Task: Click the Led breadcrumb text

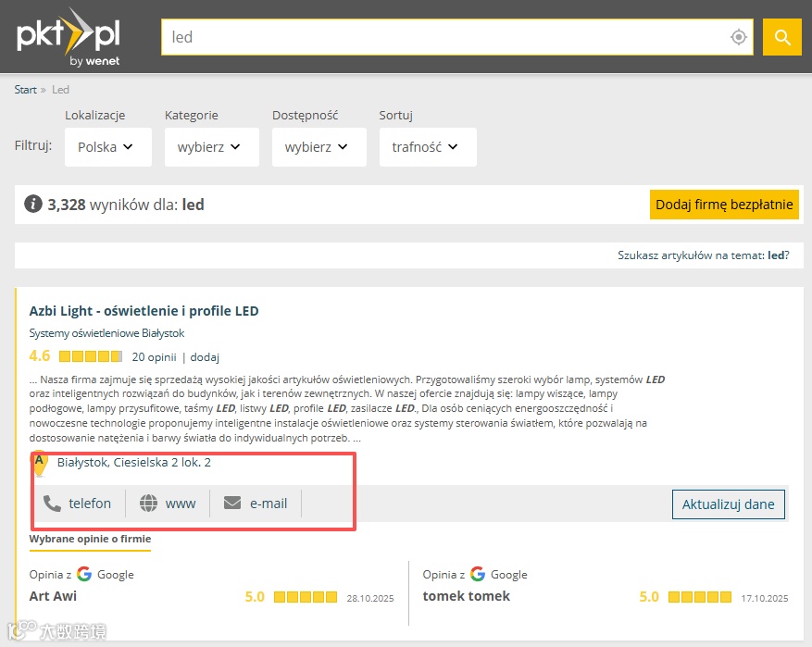Action: [x=60, y=90]
